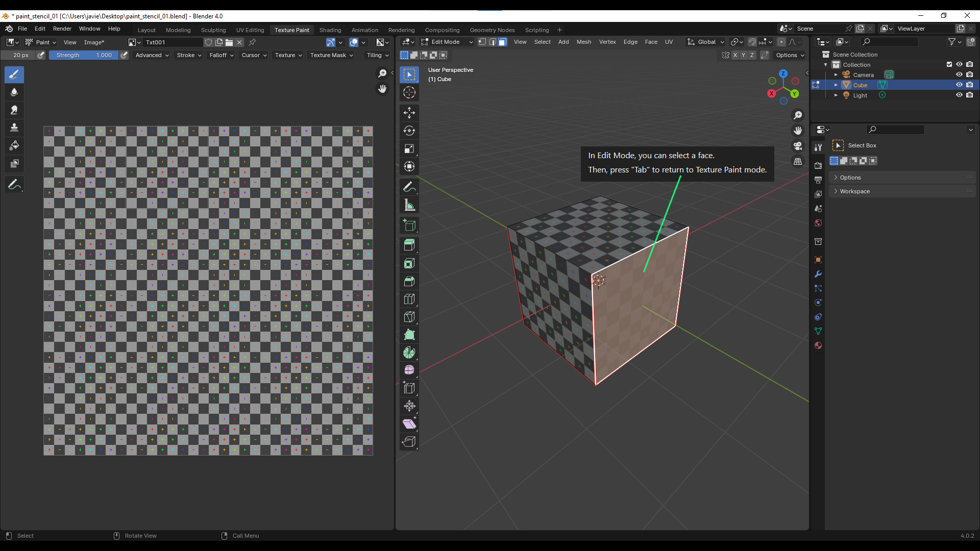Switch perspective/orthographic viewport projection
This screenshot has height=551, width=980.
798,161
